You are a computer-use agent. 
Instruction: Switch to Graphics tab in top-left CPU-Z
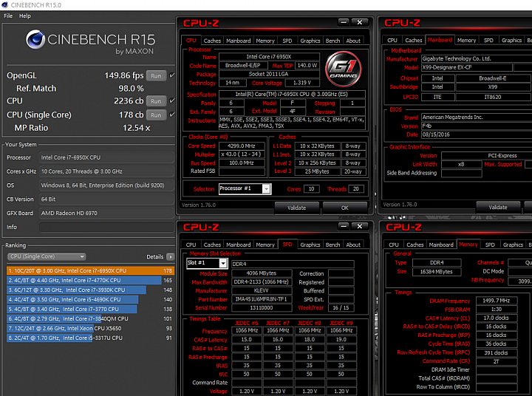310,41
